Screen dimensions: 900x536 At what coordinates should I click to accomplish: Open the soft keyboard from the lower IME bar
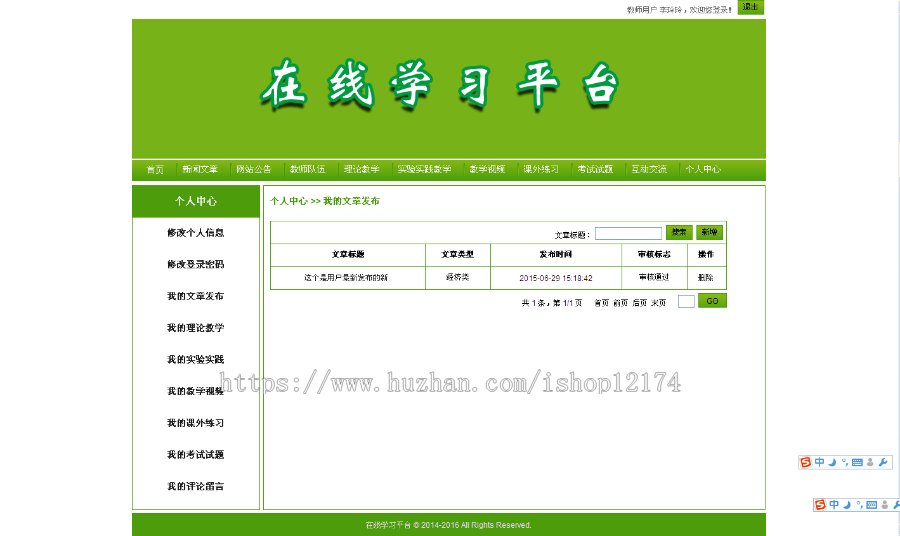871,505
